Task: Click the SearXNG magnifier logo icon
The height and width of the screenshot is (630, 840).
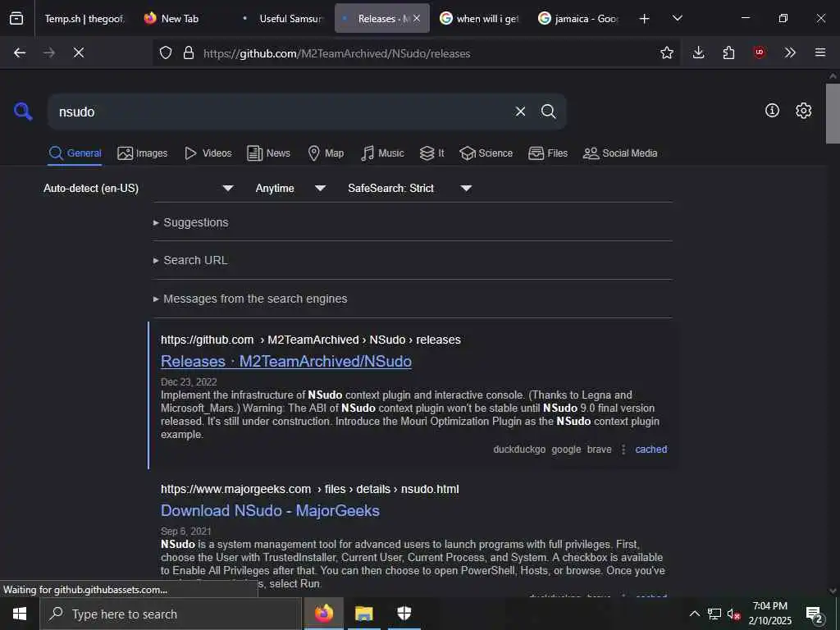Action: pyautogui.click(x=23, y=112)
